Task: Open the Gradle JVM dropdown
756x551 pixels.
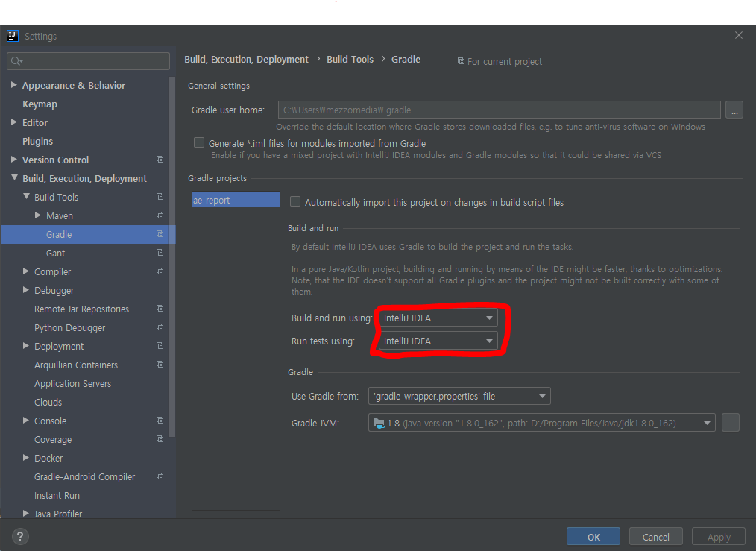Action: pos(542,424)
